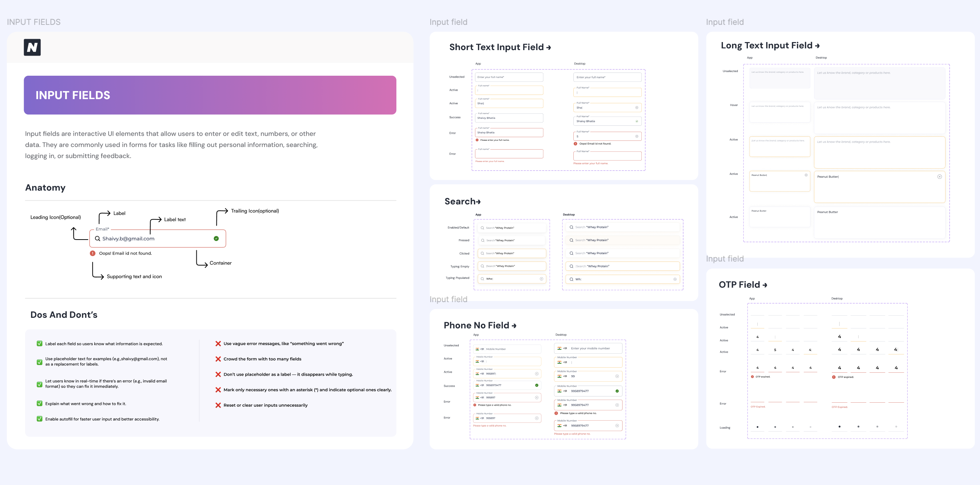Click the app 'Mobile Number' unselected phone field

point(507,349)
